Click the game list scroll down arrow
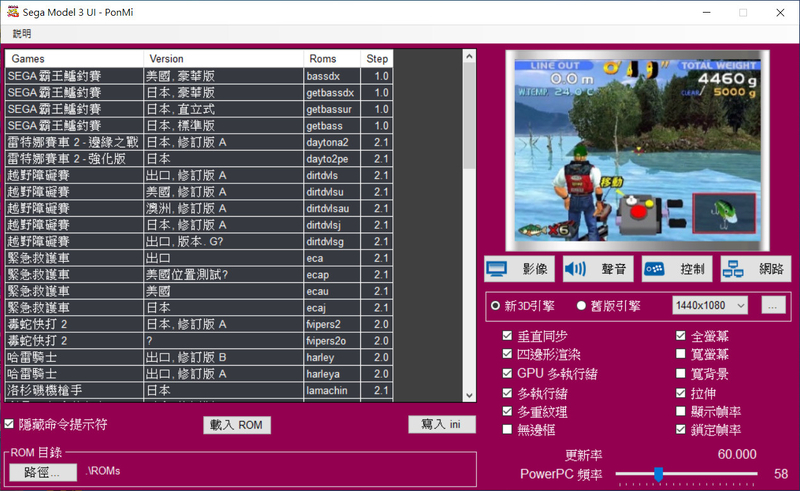 [469, 396]
